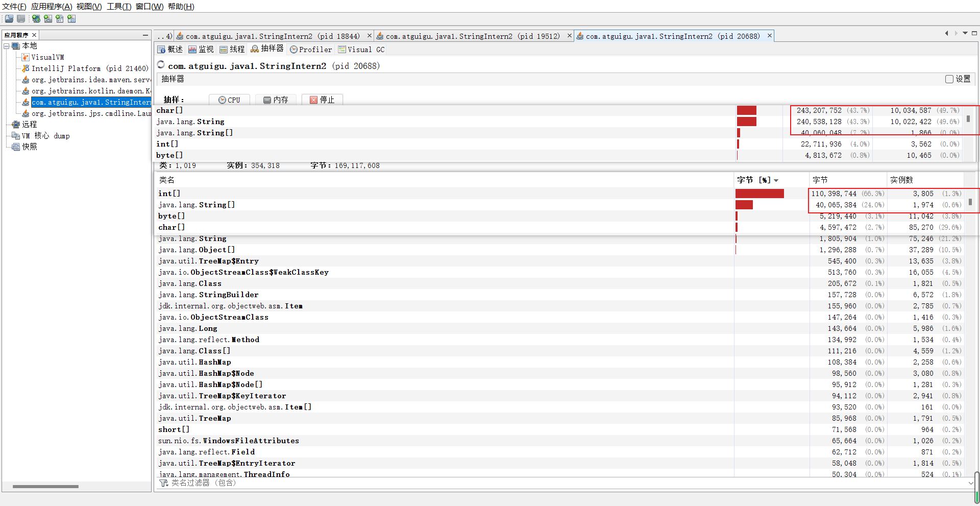Switch to the Visual GC tab
Viewport: 980px width, 506px height.
(361, 50)
